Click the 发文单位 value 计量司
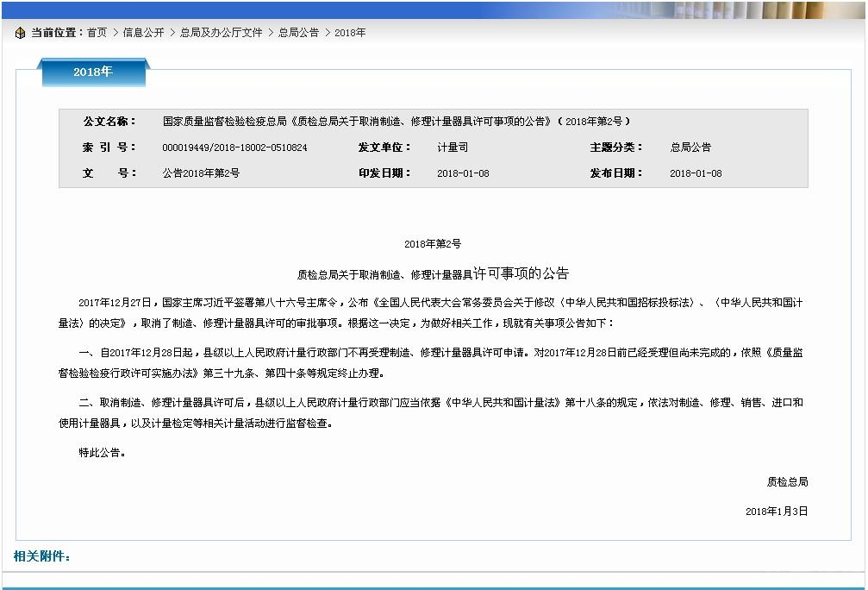Viewport: 868px width, 590px height. (x=452, y=147)
